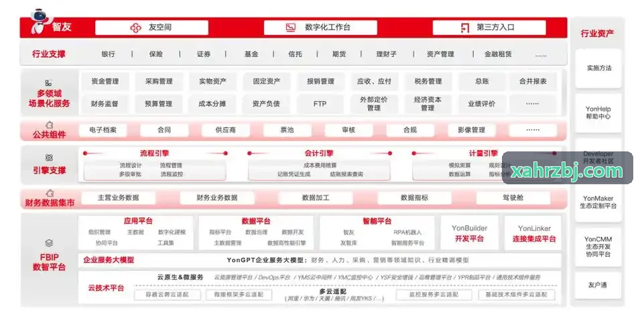This screenshot has width=644, height=335.
Task: Open the YonHelp 帮助中心 side card
Action: [598, 113]
